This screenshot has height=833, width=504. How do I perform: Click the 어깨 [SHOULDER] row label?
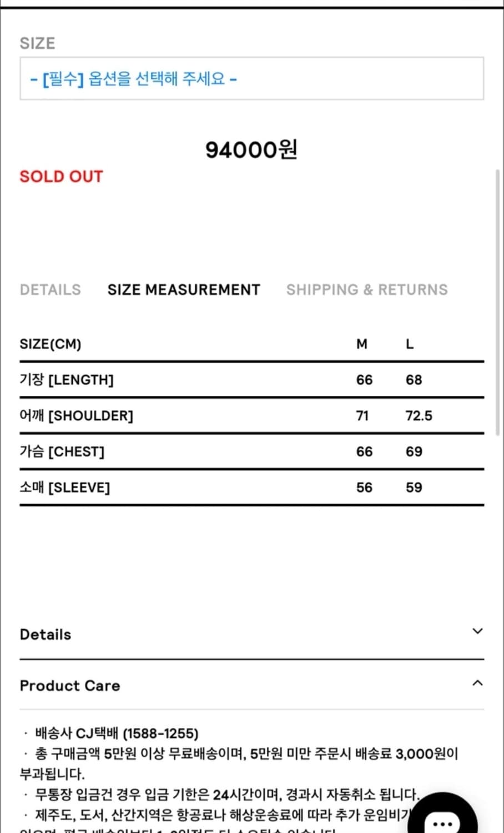pos(77,415)
